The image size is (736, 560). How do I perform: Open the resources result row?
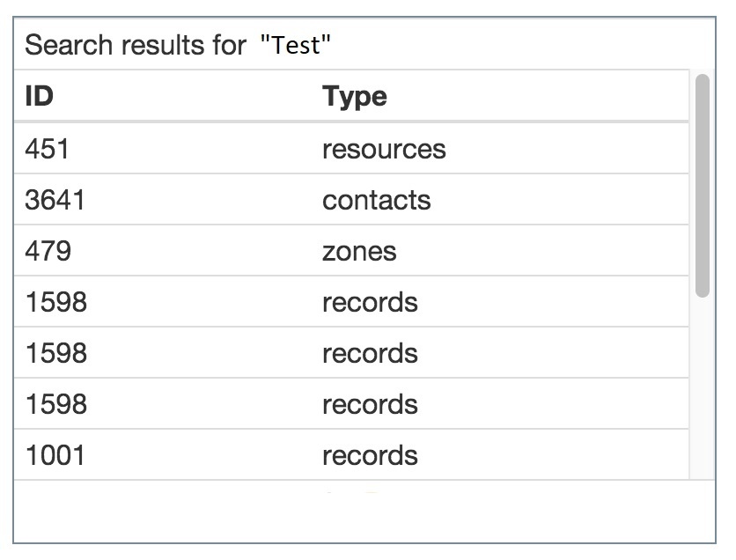384,149
